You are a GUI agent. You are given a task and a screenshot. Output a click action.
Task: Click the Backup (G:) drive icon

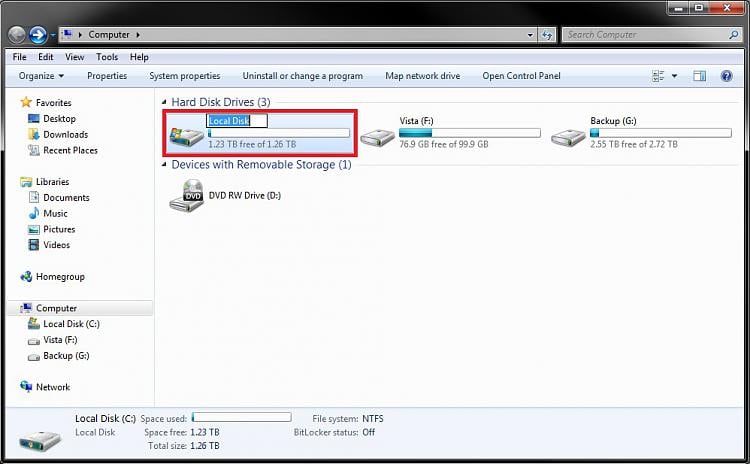pyautogui.click(x=568, y=137)
